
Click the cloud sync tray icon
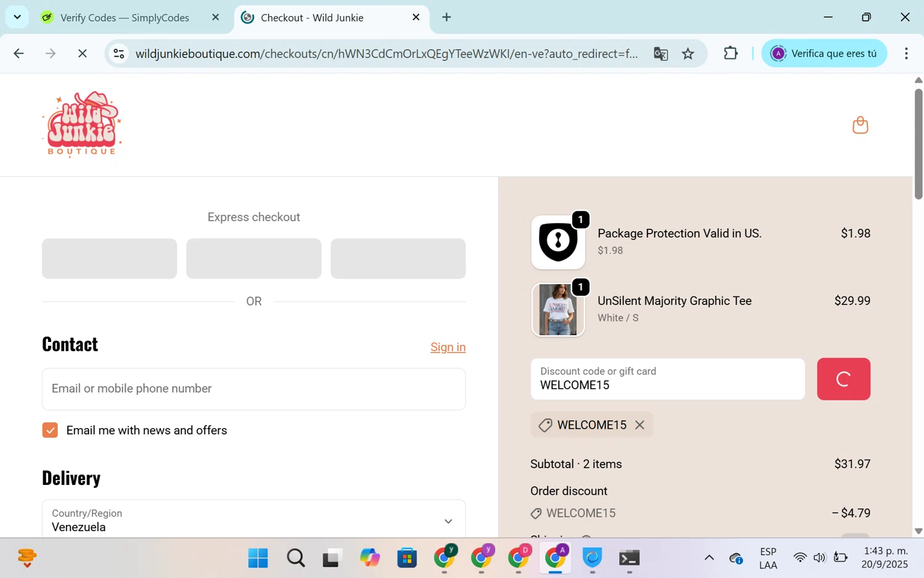(x=736, y=558)
